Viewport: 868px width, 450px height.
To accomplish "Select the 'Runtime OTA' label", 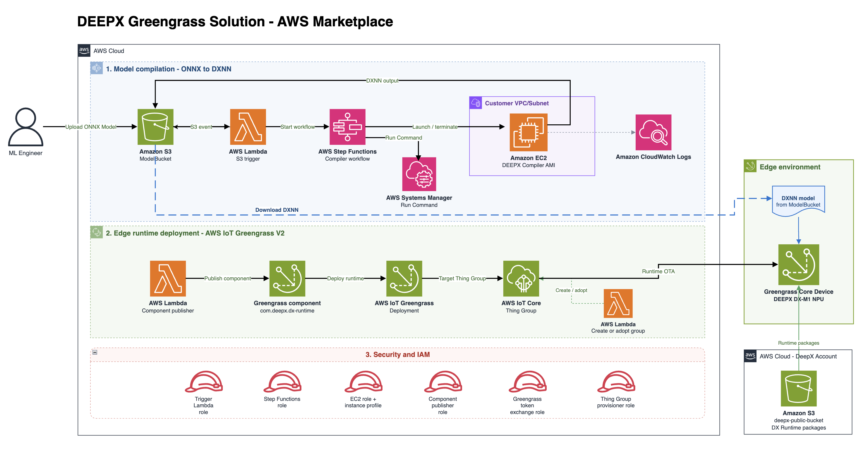I will pyautogui.click(x=658, y=271).
